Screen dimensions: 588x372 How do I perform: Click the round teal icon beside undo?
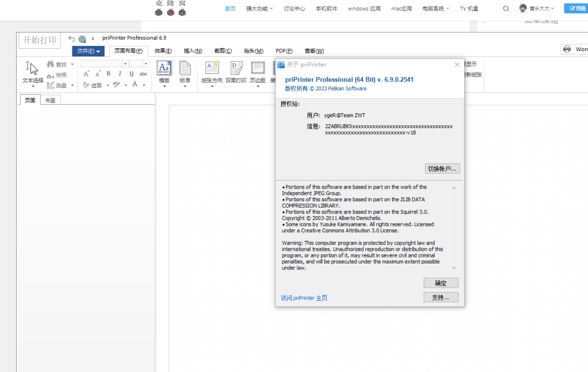82,39
